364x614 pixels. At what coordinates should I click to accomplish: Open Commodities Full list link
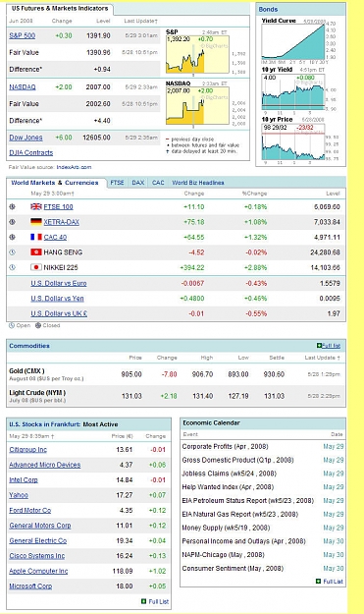pos(332,346)
